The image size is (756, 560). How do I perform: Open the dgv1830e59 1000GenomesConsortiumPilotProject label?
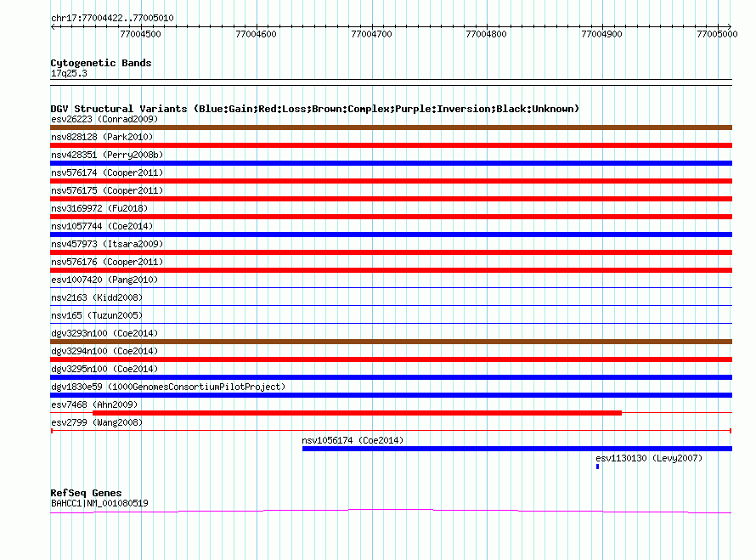pos(168,387)
